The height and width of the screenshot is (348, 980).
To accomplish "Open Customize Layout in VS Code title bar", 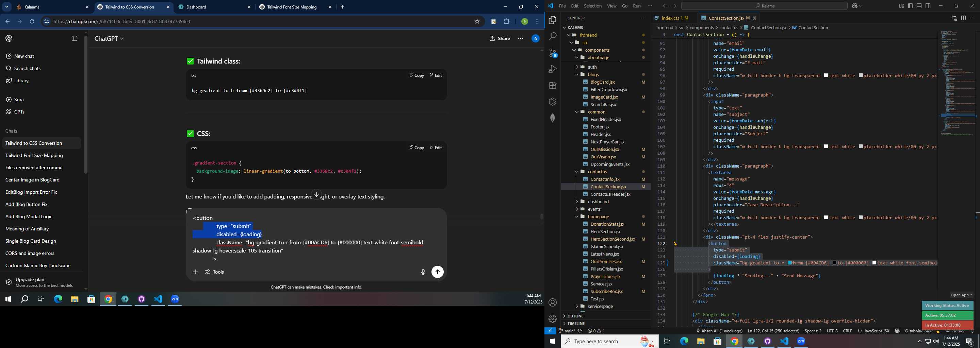I will coord(901,6).
